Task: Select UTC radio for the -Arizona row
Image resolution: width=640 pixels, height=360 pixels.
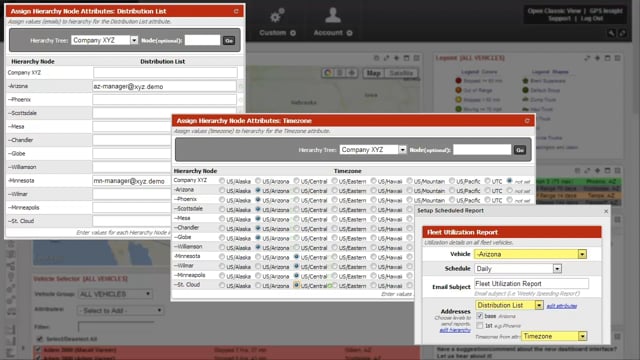Action: pyautogui.click(x=487, y=190)
